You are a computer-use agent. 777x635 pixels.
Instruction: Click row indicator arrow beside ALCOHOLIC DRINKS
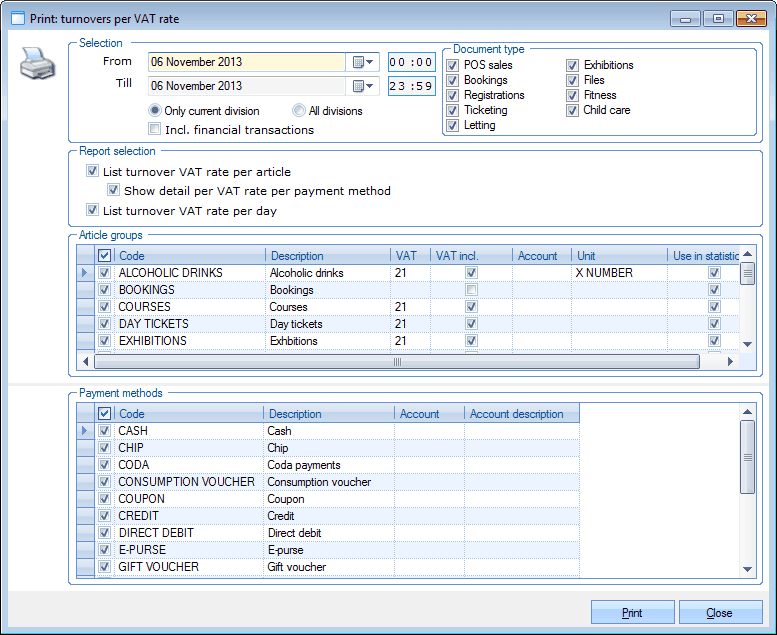click(x=85, y=273)
